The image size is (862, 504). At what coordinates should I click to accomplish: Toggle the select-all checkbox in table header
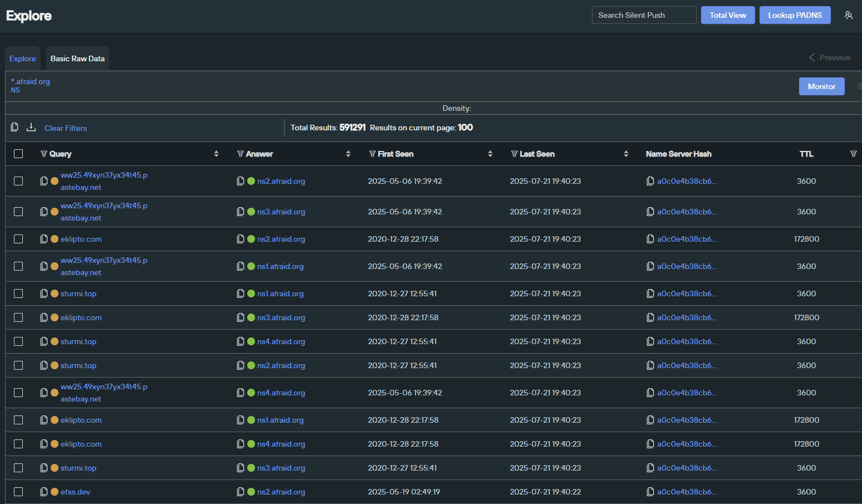[18, 154]
